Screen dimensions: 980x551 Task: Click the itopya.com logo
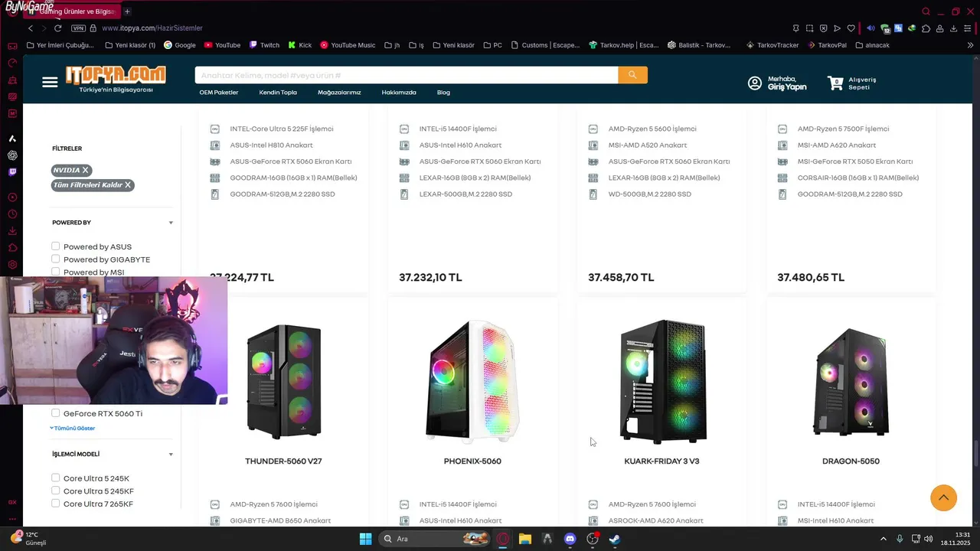[x=116, y=79]
